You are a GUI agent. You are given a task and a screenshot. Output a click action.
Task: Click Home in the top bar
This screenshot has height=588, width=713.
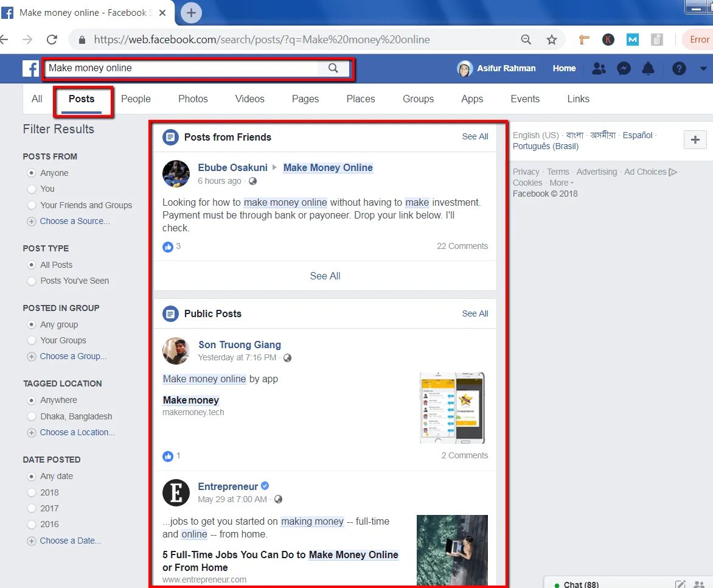click(565, 69)
